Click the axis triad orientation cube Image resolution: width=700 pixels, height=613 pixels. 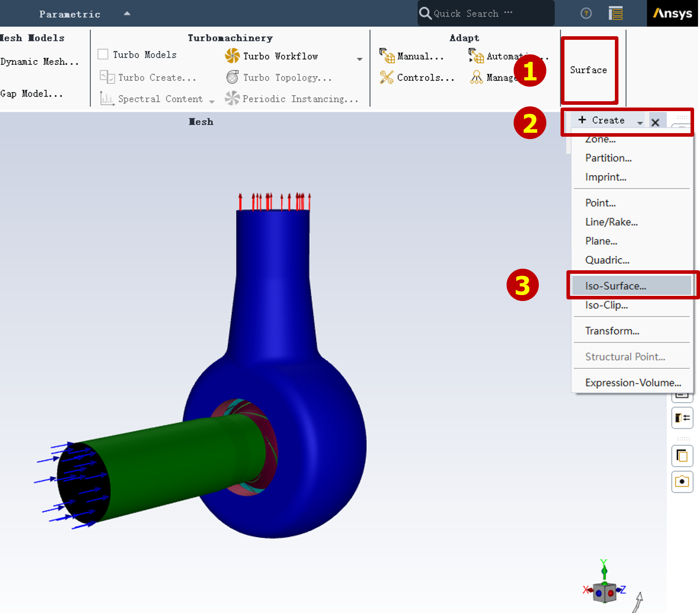[x=604, y=591]
